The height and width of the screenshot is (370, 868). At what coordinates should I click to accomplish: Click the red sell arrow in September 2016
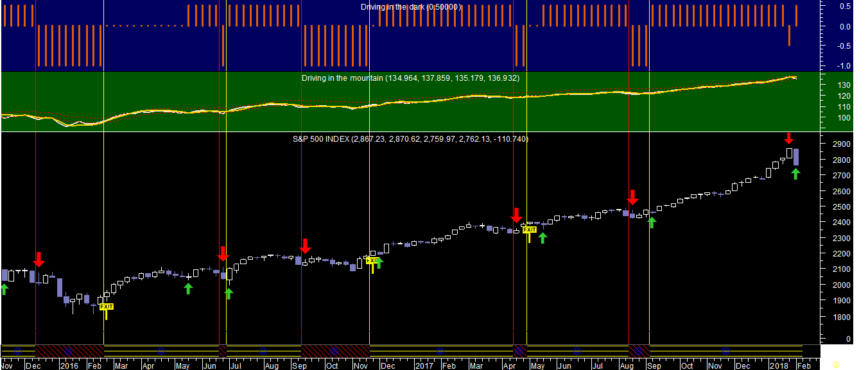pos(305,246)
